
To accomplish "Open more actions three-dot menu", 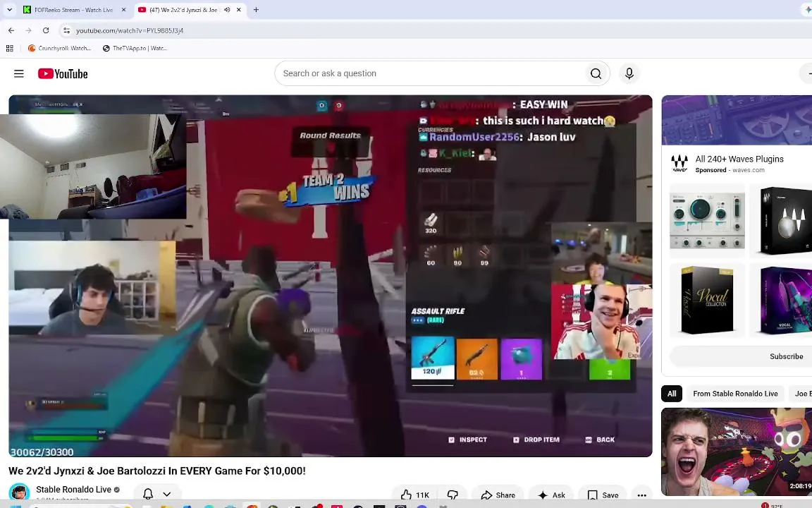I will (x=641, y=495).
